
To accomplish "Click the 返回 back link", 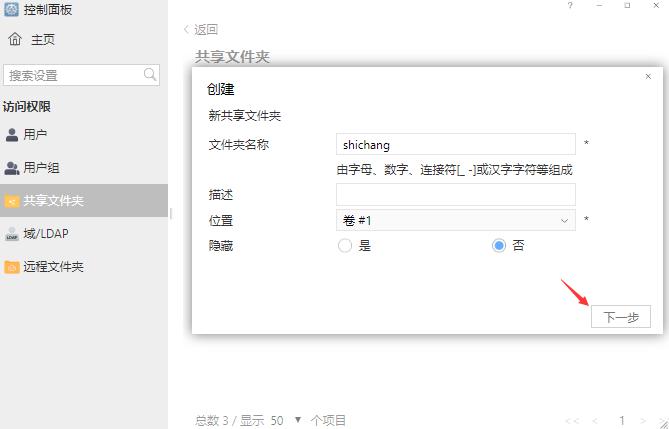I will 201,30.
